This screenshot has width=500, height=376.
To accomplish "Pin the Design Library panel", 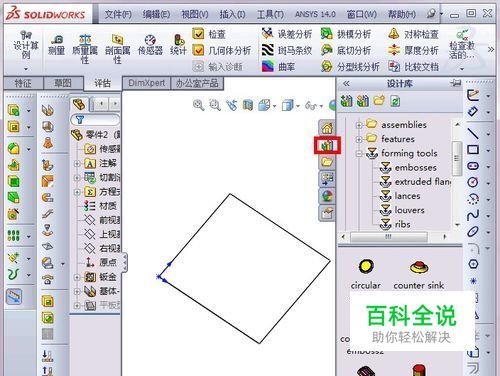I will coord(455,83).
